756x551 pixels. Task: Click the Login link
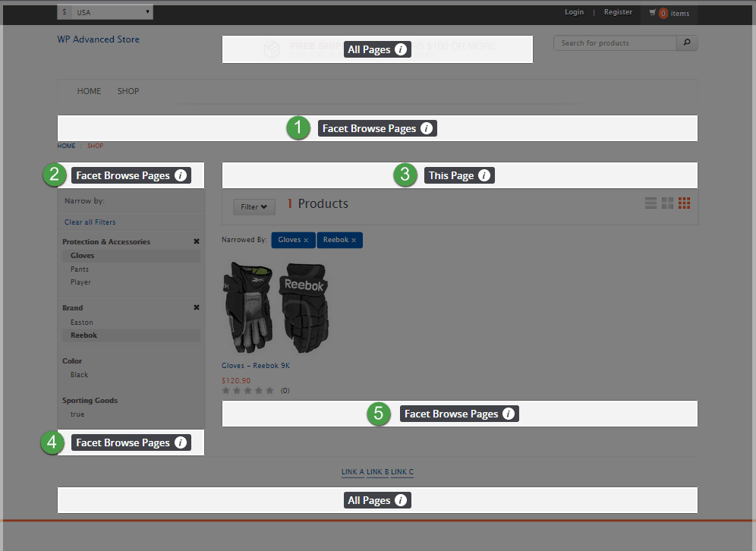coord(575,12)
